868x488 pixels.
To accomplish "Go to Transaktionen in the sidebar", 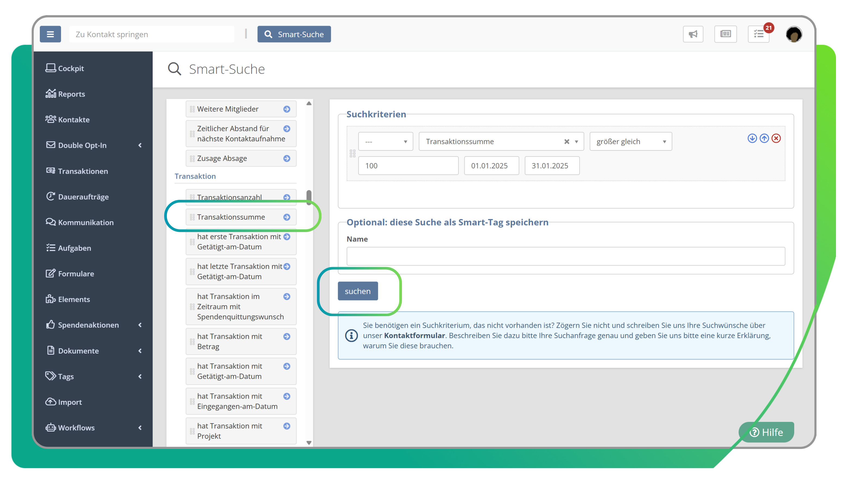I will [x=83, y=171].
